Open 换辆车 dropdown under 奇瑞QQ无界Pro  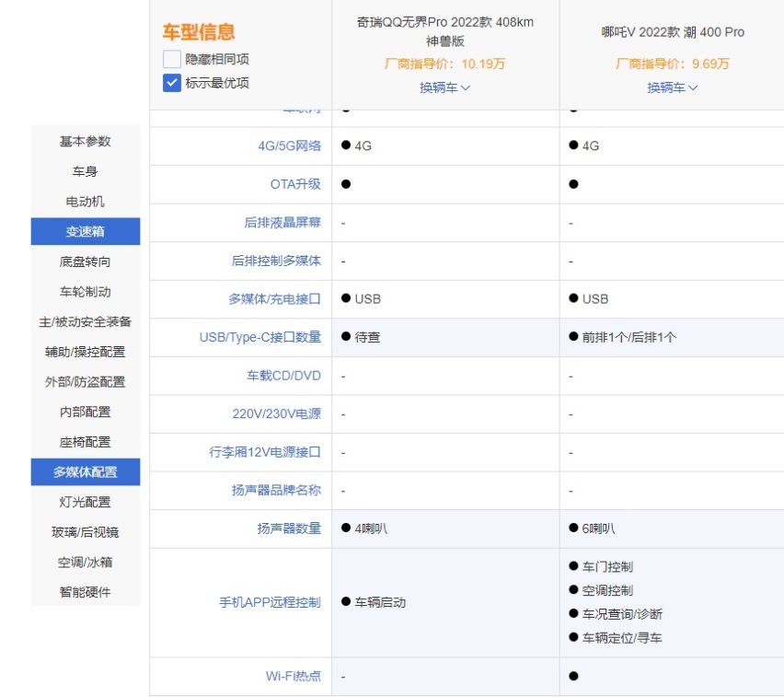pyautogui.click(x=444, y=87)
